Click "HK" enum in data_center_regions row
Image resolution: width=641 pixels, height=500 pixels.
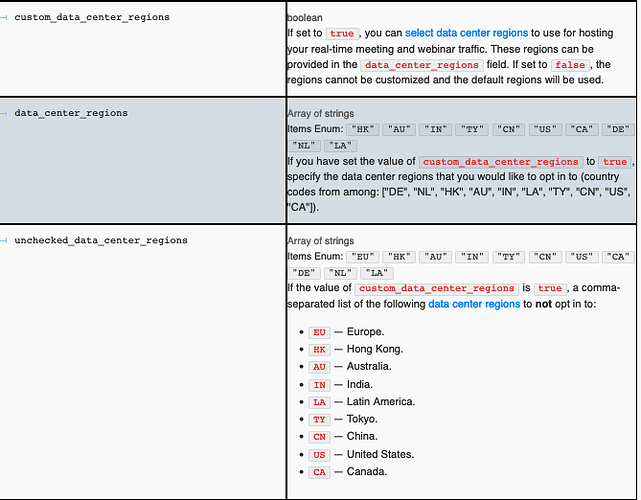point(363,130)
